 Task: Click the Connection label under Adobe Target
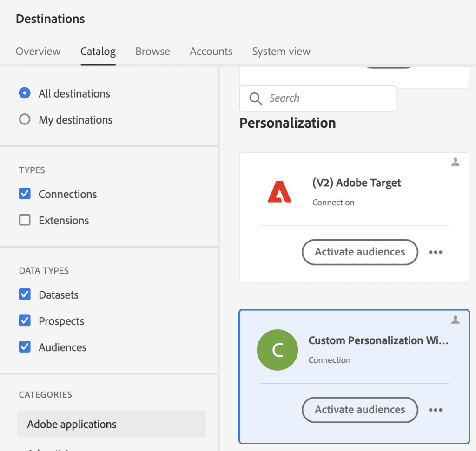[x=333, y=203]
